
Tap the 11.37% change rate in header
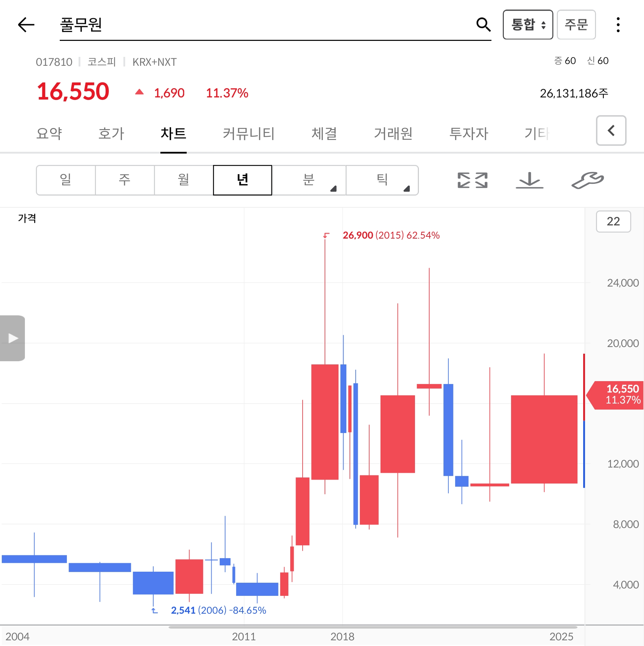(227, 93)
